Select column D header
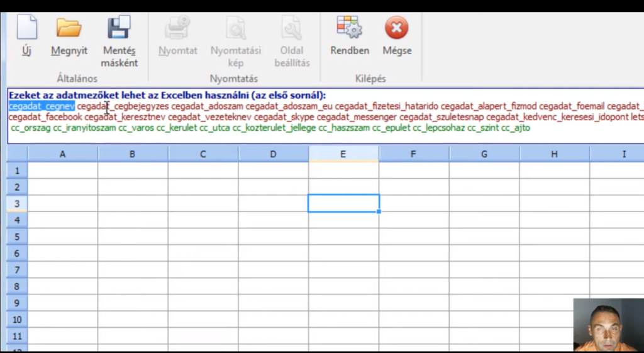The image size is (644, 353). point(273,154)
